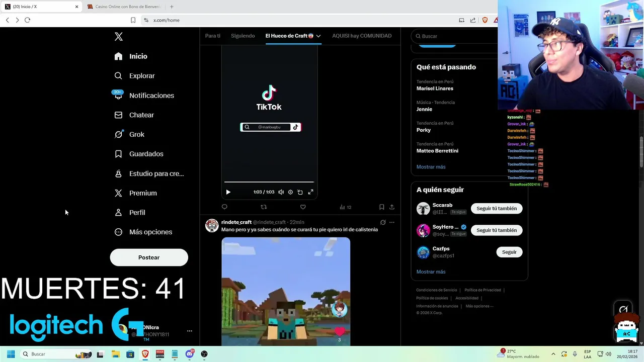Image resolution: width=644 pixels, height=362 pixels.
Task: Open OBS Studio from the taskbar
Action: (204, 354)
